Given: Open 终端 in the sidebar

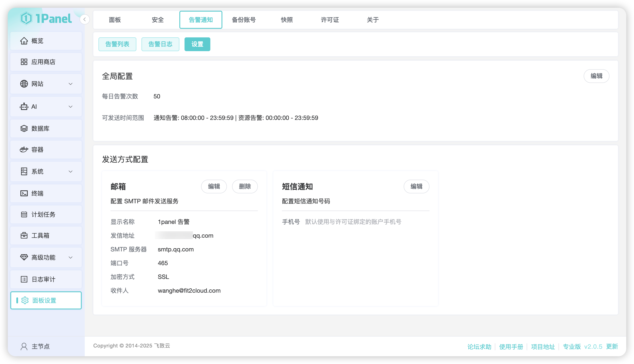Looking at the screenshot, I should pyautogui.click(x=46, y=193).
